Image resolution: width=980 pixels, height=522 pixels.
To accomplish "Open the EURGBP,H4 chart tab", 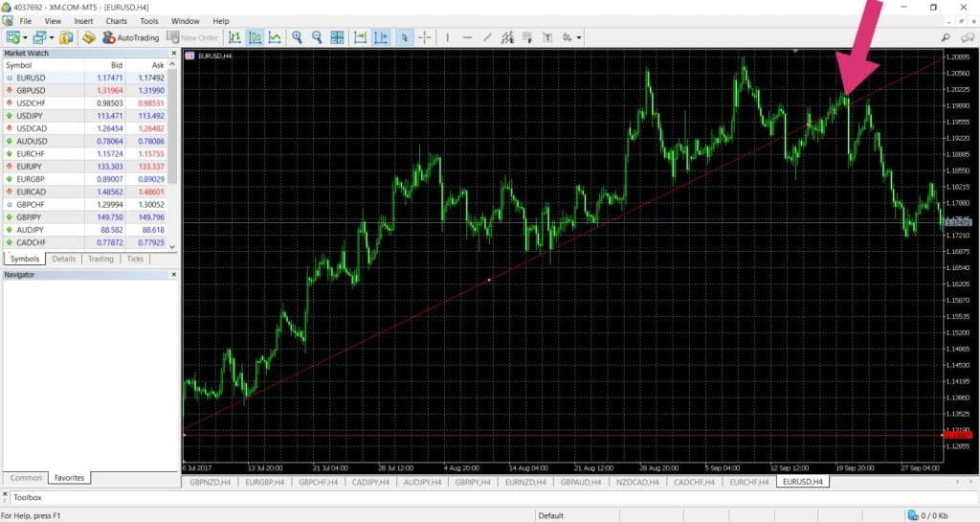I will pyautogui.click(x=264, y=482).
